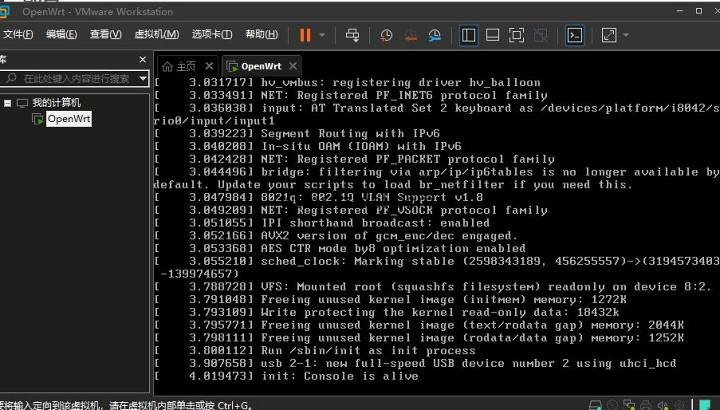This screenshot has width=720, height=410.
Task: Close the OpenWrt tab
Action: click(x=293, y=66)
